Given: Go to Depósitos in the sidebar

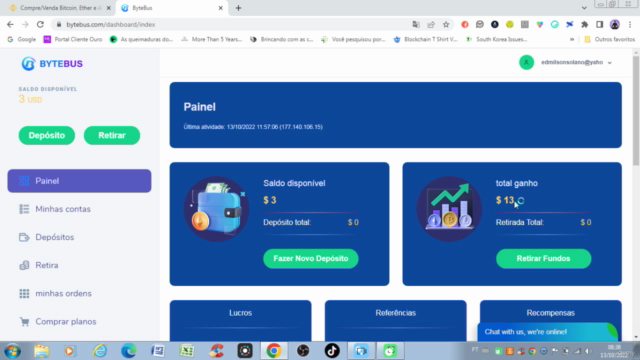Looking at the screenshot, I should click(55, 237).
